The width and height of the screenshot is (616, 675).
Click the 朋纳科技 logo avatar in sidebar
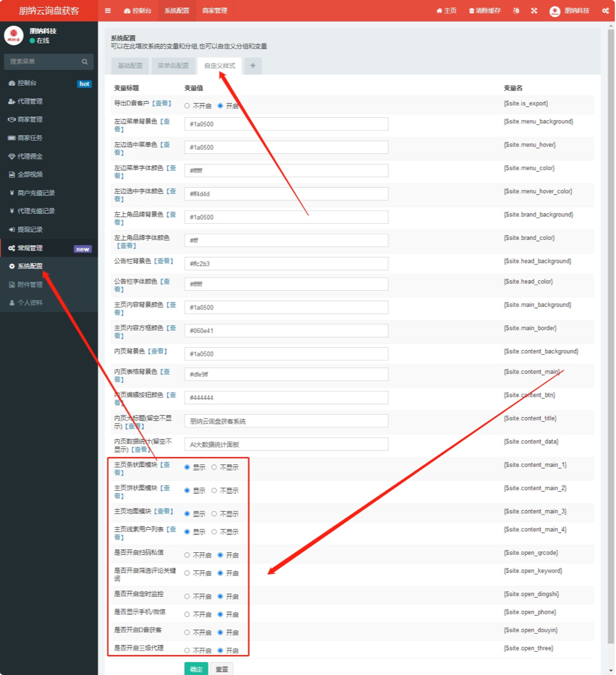pyautogui.click(x=14, y=35)
